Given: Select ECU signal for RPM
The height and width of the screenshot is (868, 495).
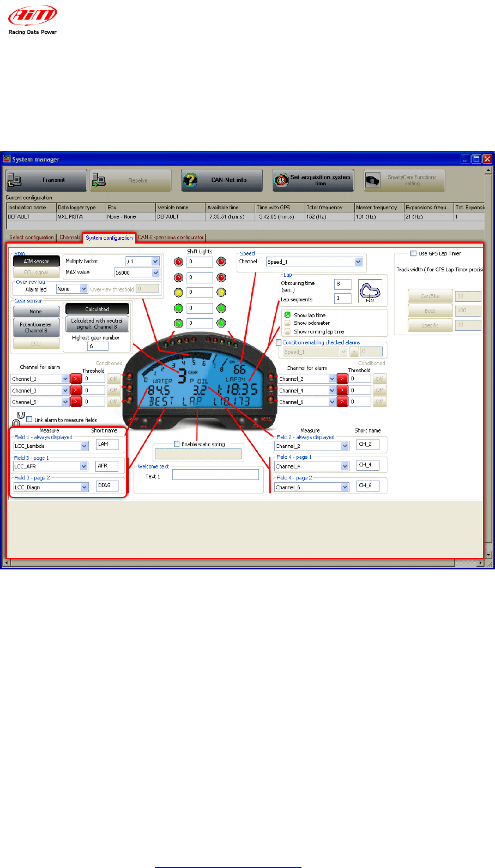Looking at the screenshot, I should (37, 272).
